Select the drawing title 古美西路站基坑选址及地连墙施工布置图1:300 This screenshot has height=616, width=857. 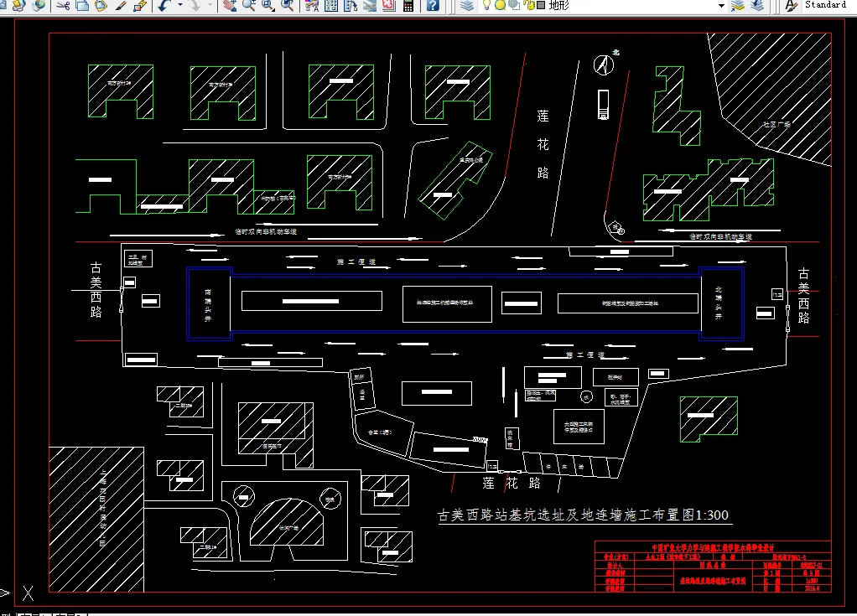(x=583, y=515)
